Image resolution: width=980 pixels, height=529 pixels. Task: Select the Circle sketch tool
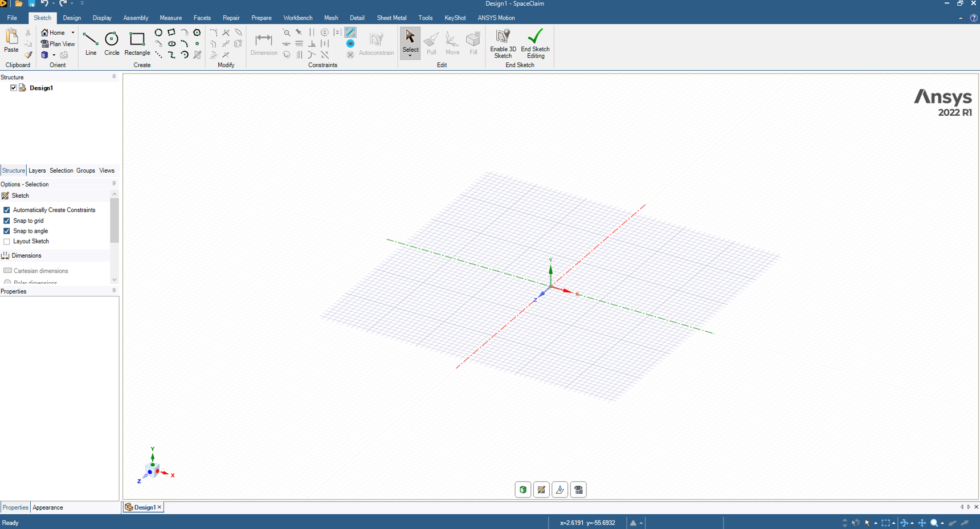pos(112,43)
